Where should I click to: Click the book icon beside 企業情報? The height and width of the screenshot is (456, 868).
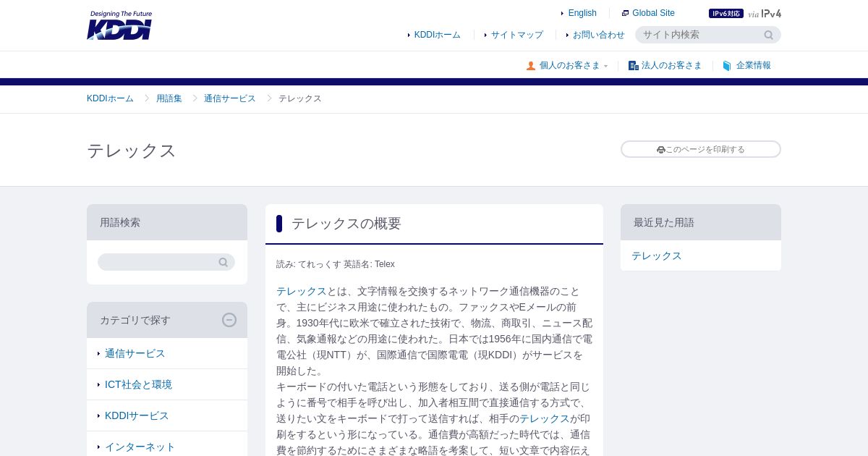(x=727, y=65)
